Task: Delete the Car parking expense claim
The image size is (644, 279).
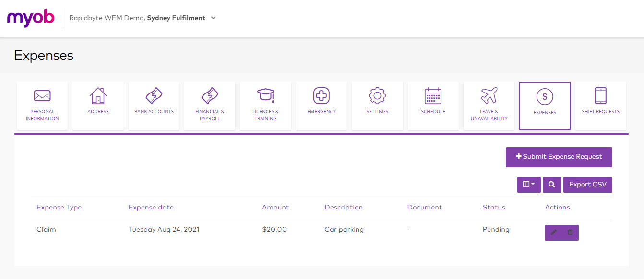Action: (x=570, y=232)
